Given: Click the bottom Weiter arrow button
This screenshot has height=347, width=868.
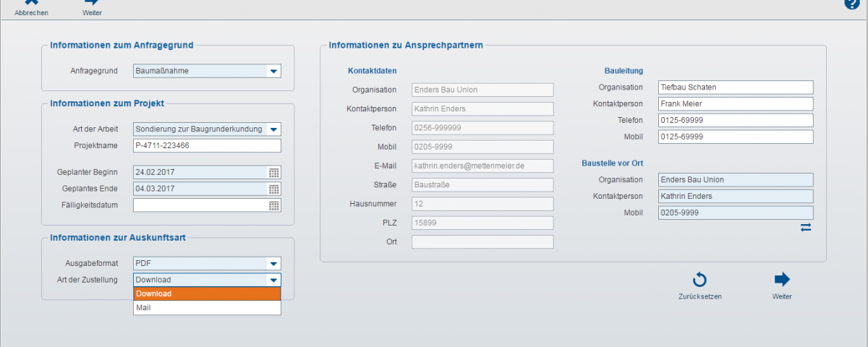Looking at the screenshot, I should [x=781, y=280].
